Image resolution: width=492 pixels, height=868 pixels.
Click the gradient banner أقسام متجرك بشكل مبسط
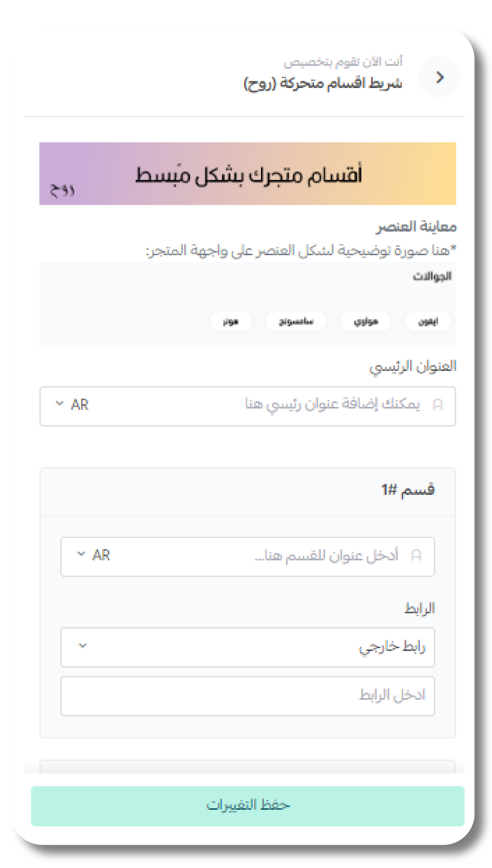tap(248, 173)
